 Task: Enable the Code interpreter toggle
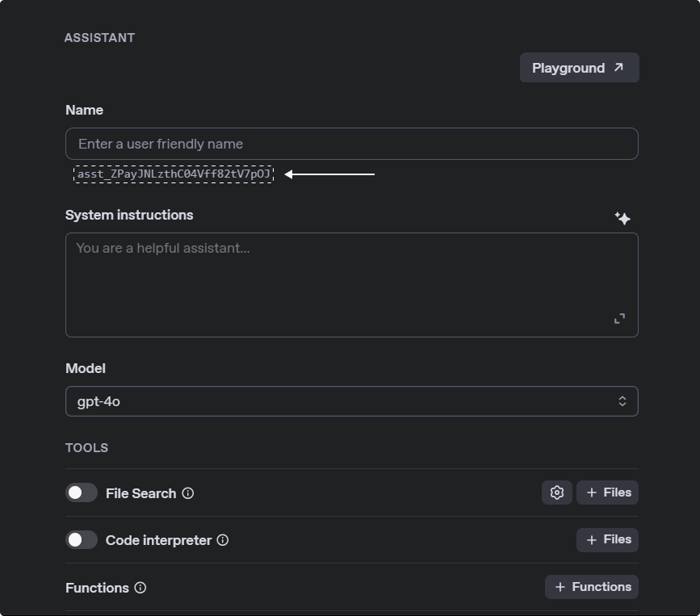click(81, 539)
